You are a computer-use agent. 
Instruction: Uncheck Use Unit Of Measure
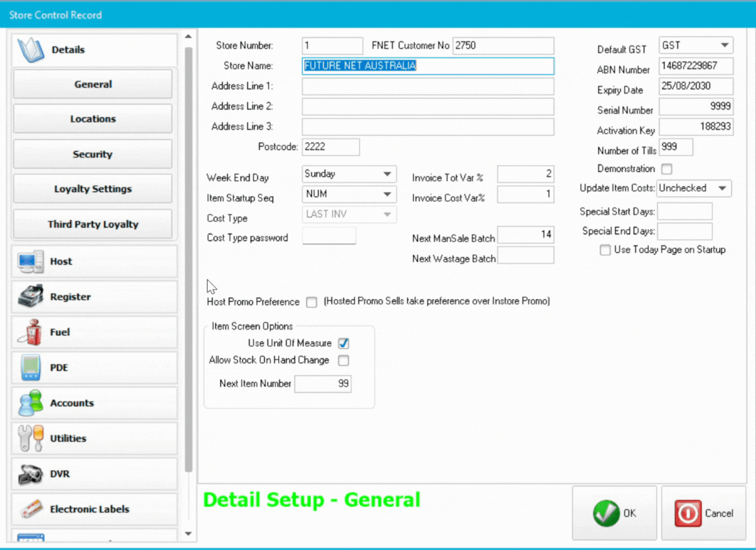[x=343, y=343]
